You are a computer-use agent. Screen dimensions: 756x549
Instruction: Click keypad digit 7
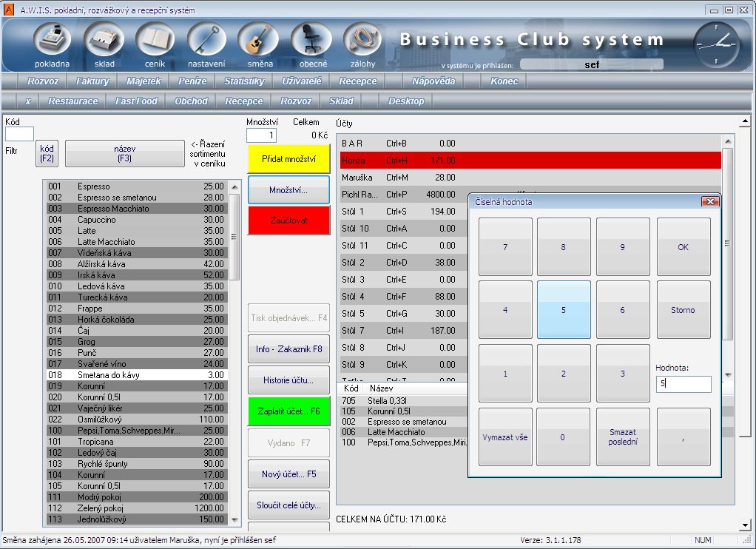[505, 247]
